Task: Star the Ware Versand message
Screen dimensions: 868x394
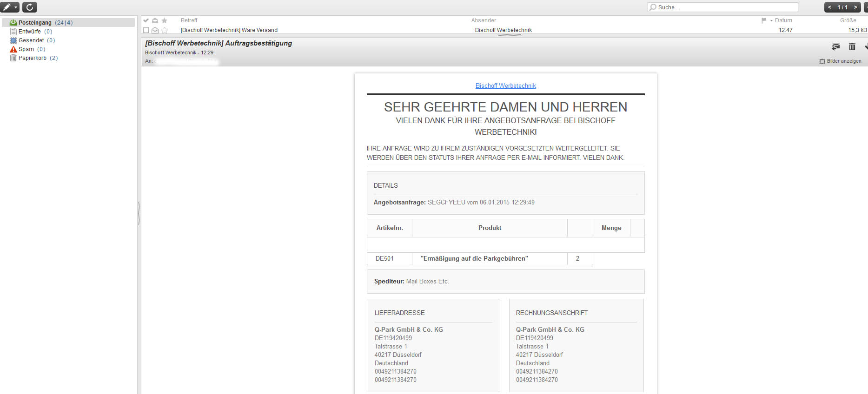Action: coord(164,30)
